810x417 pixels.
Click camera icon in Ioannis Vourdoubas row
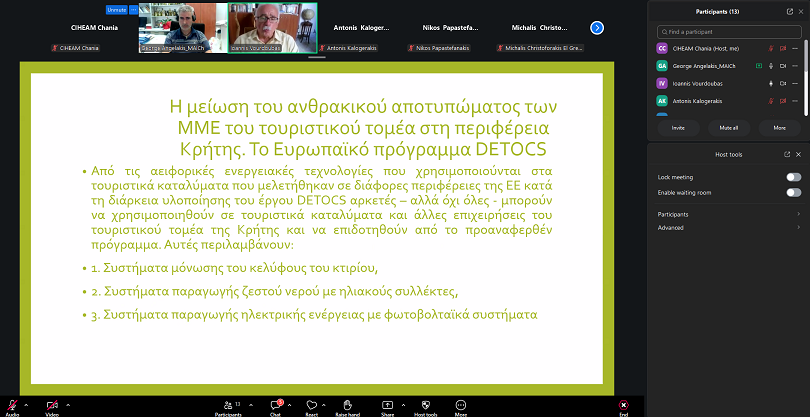(x=783, y=83)
